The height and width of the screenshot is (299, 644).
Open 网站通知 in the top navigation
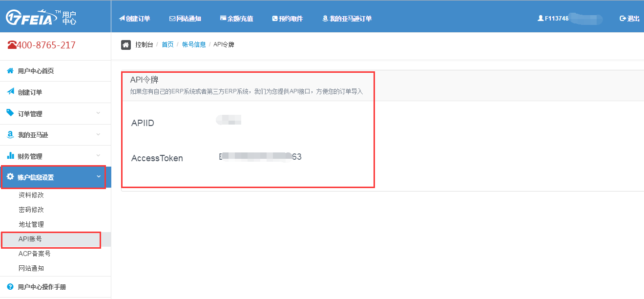(x=185, y=19)
